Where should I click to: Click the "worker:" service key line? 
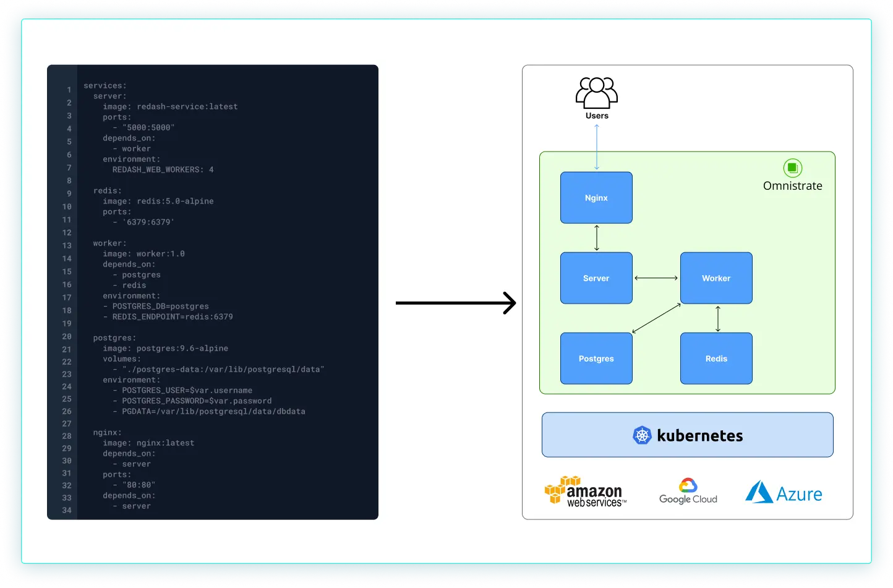click(x=110, y=244)
